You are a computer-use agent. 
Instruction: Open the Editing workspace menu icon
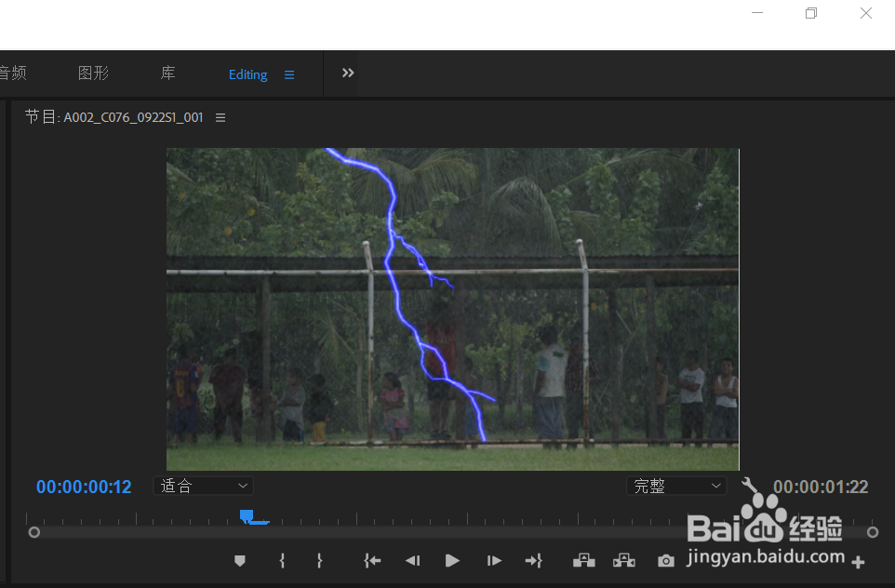pos(289,74)
